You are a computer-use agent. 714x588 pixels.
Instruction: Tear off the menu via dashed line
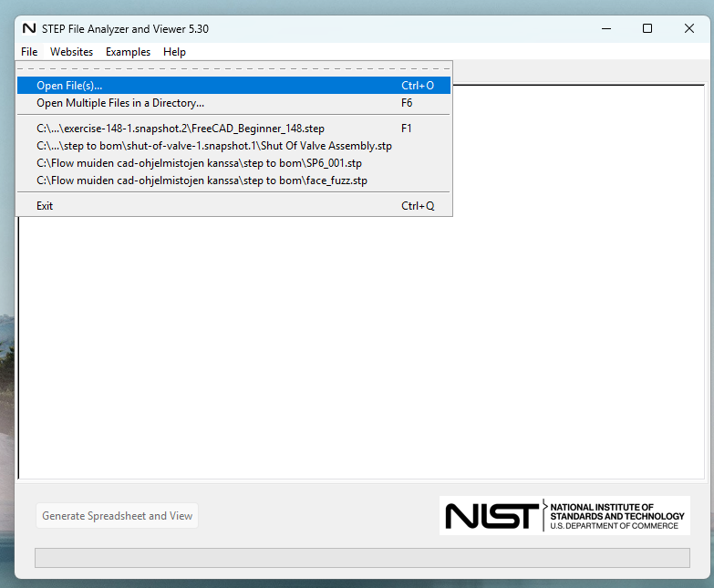point(234,68)
